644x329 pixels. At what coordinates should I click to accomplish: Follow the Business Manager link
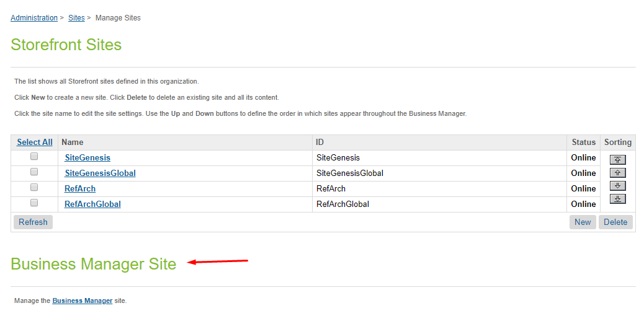point(83,301)
